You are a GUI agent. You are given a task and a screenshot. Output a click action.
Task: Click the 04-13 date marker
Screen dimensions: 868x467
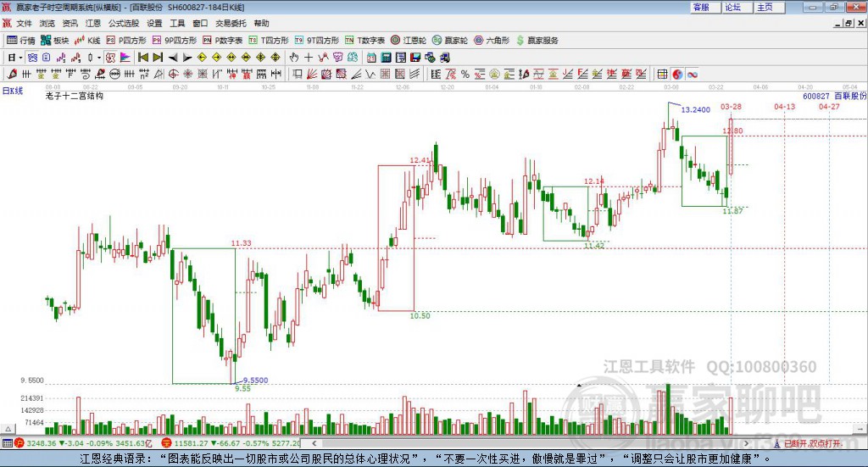pos(784,106)
